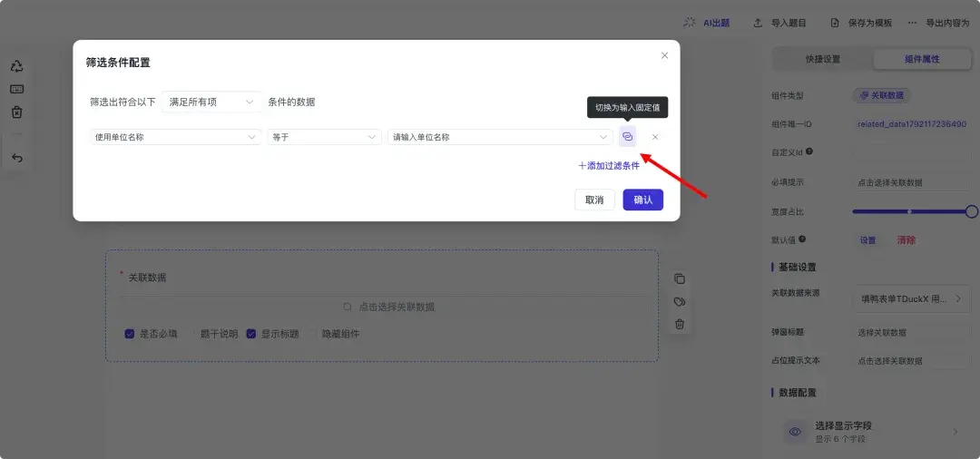Viewport: 980px width, 459px height.
Task: Click the 筛选条件配置 dialog title
Action: tap(118, 63)
